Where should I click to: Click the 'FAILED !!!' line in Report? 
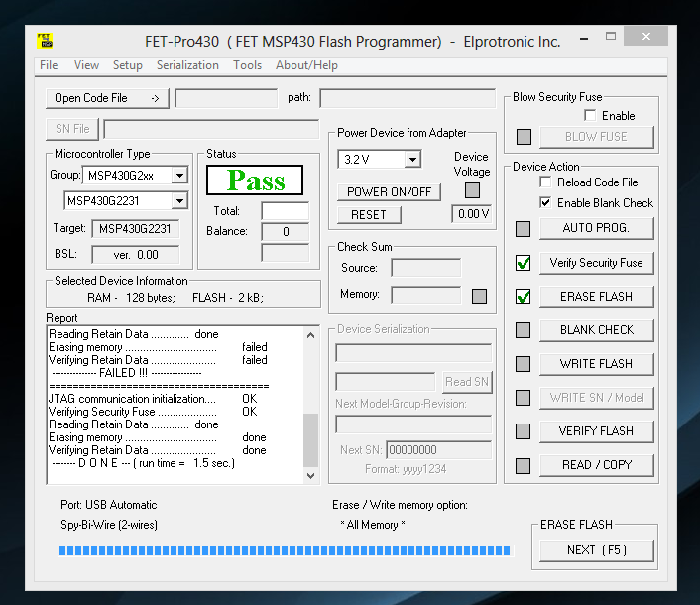point(127,373)
